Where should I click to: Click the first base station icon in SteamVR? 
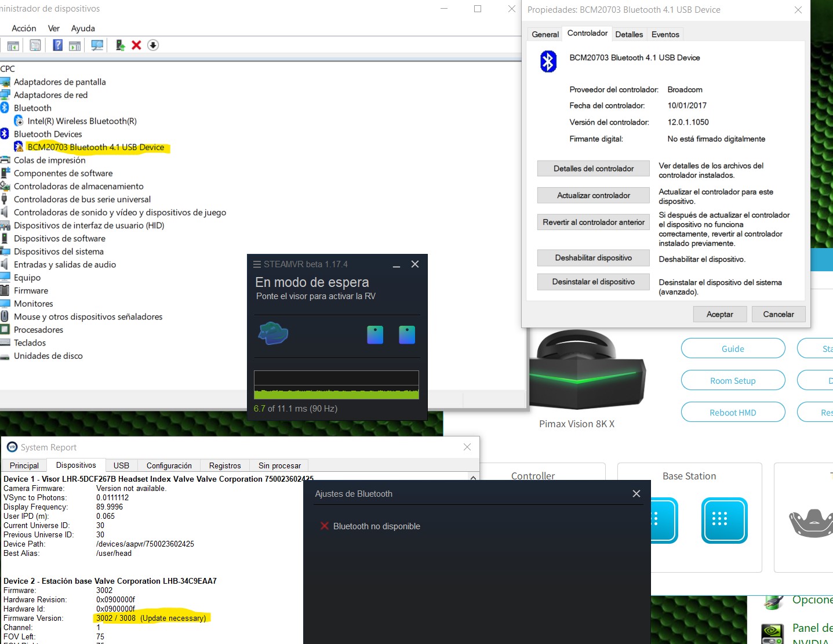(x=375, y=334)
